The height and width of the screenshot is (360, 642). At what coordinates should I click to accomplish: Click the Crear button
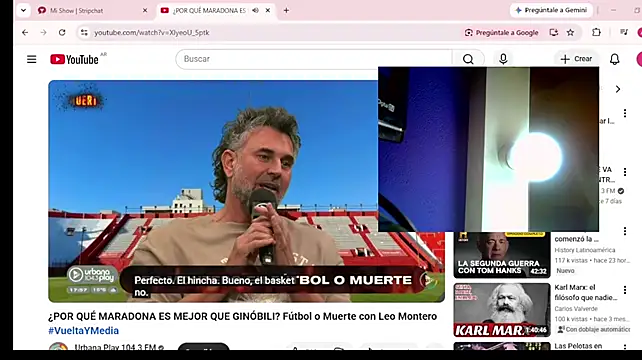click(x=576, y=59)
